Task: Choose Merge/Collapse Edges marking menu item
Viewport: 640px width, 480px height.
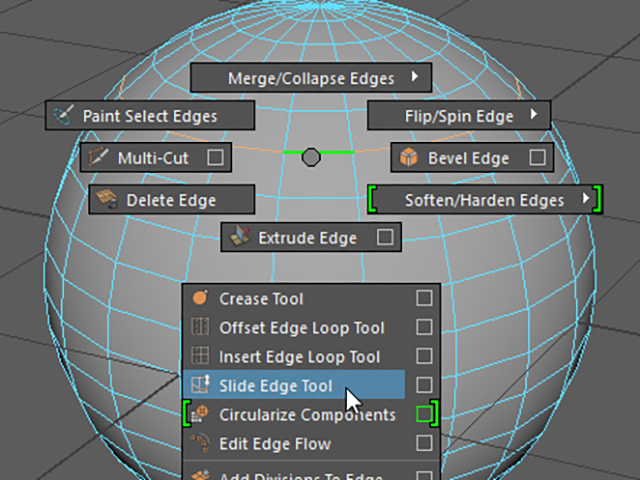Action: (x=311, y=78)
